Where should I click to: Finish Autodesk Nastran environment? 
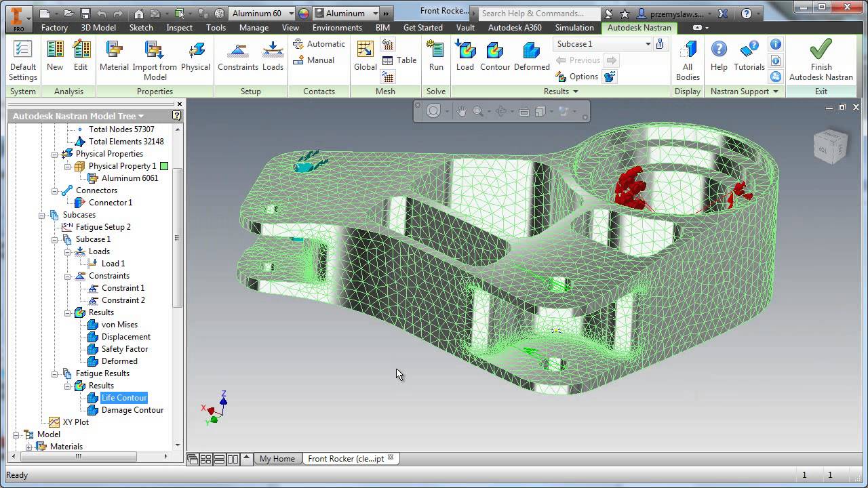[x=821, y=60]
